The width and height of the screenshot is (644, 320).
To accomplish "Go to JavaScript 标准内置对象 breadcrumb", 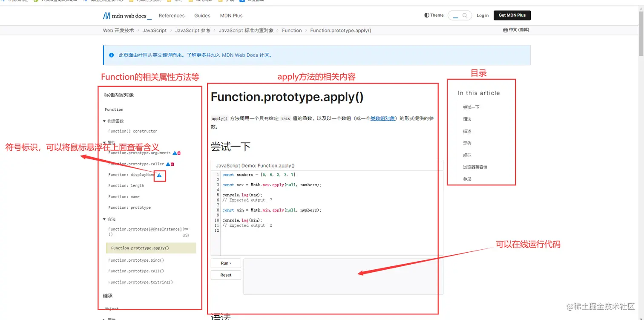I will click(x=246, y=31).
